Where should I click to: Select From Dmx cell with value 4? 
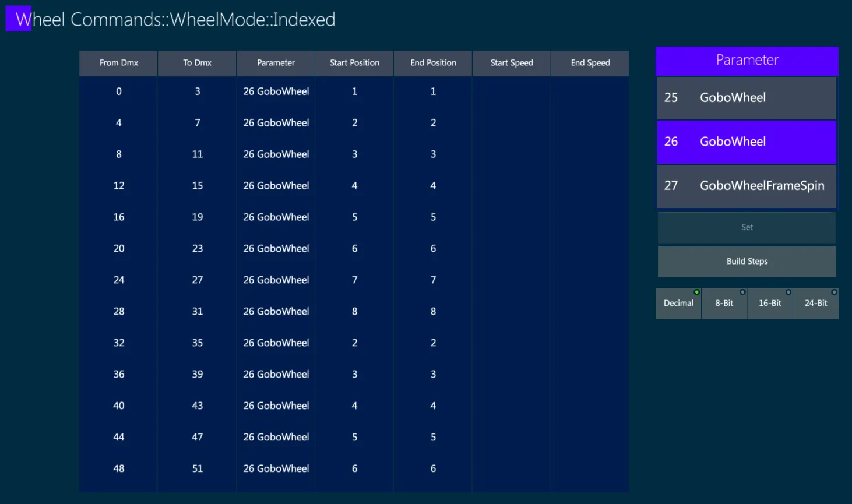point(119,123)
